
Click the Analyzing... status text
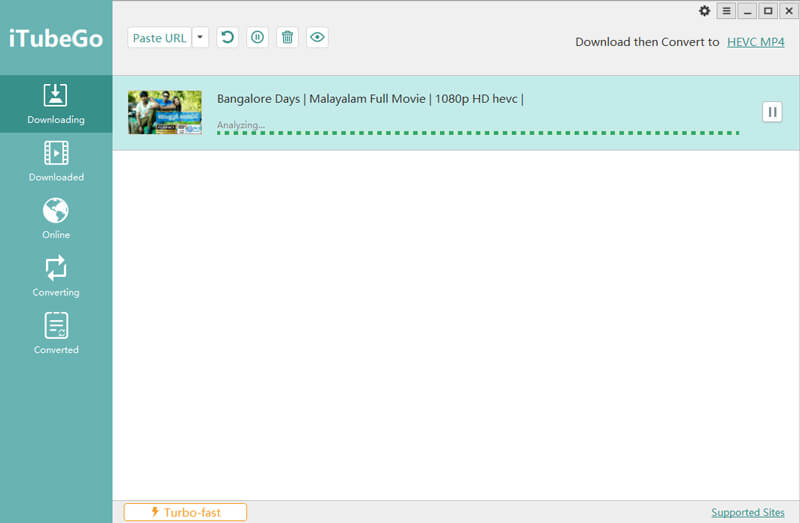click(x=241, y=124)
